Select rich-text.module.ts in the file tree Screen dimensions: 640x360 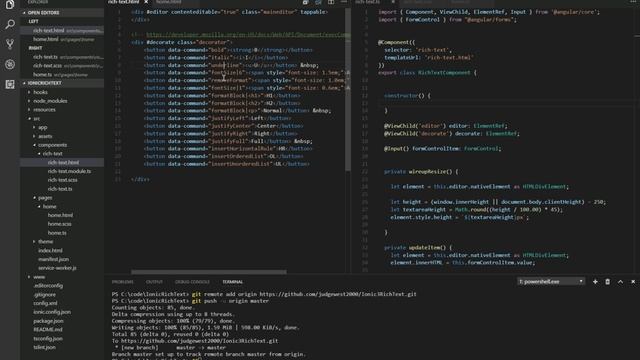point(69,171)
